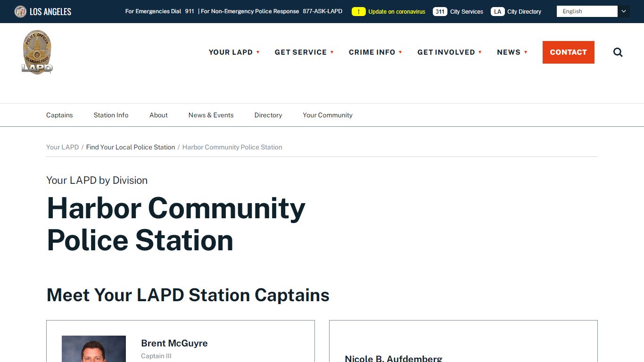Select the News & Events tab
This screenshot has height=362, width=644.
[211, 115]
